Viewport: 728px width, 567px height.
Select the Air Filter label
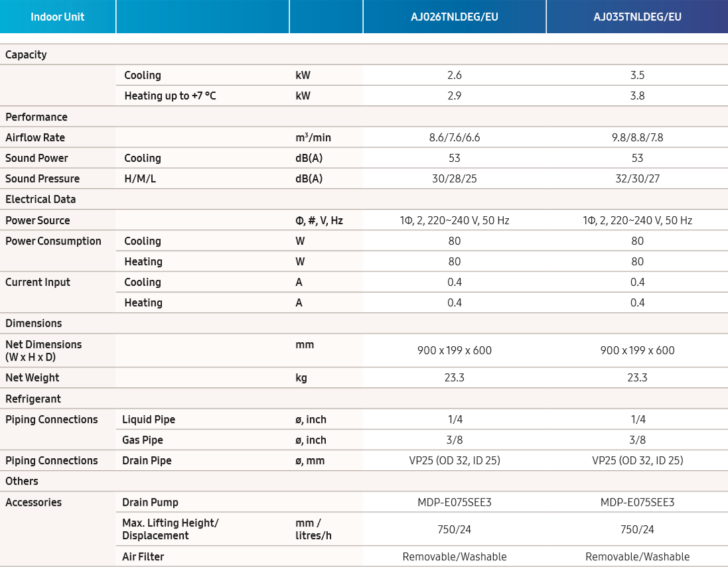tap(143, 557)
